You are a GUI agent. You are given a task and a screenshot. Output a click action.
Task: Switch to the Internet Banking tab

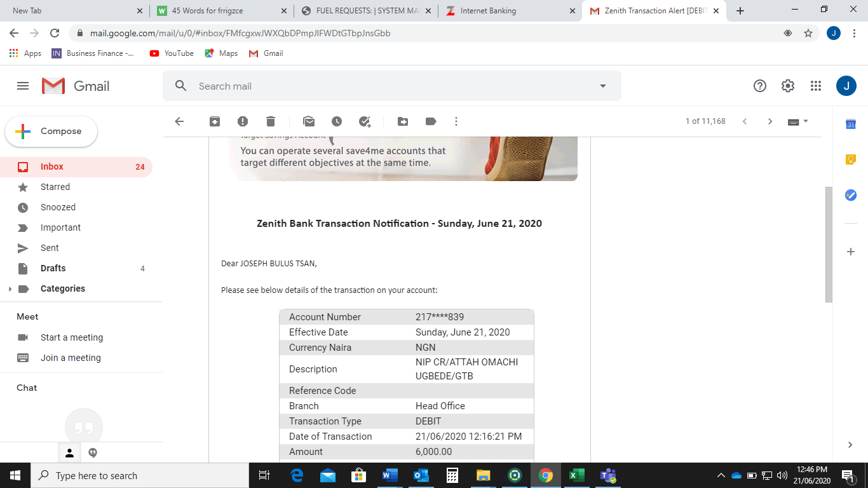click(510, 11)
